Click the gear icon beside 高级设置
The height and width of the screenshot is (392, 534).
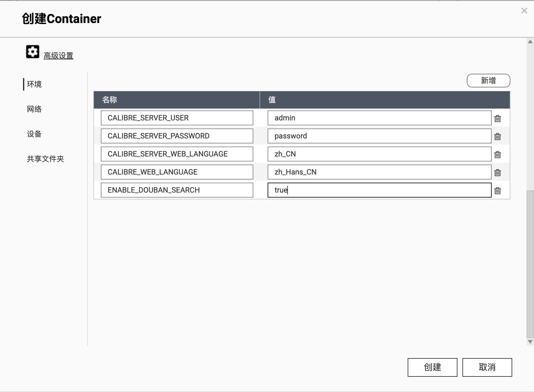coord(33,52)
